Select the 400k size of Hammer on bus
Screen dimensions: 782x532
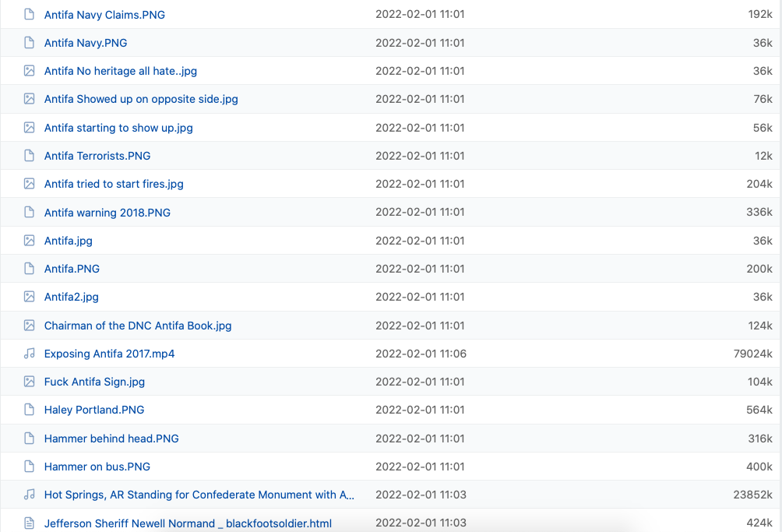(759, 467)
